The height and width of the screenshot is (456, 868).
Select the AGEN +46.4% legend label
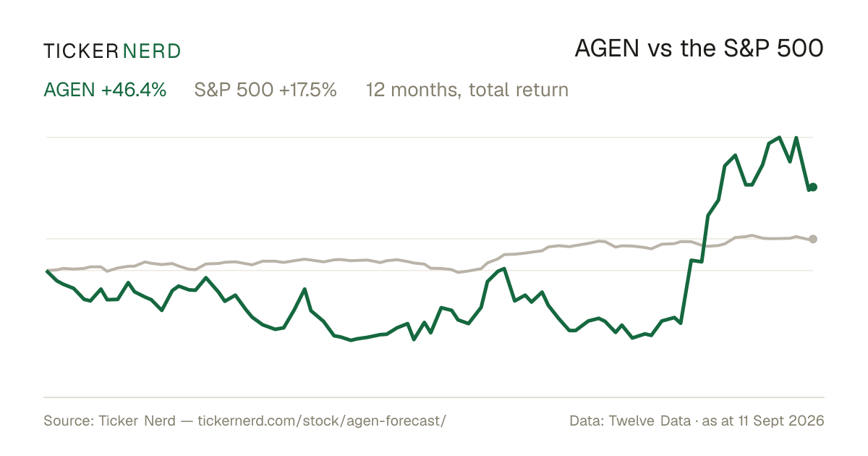(x=106, y=90)
